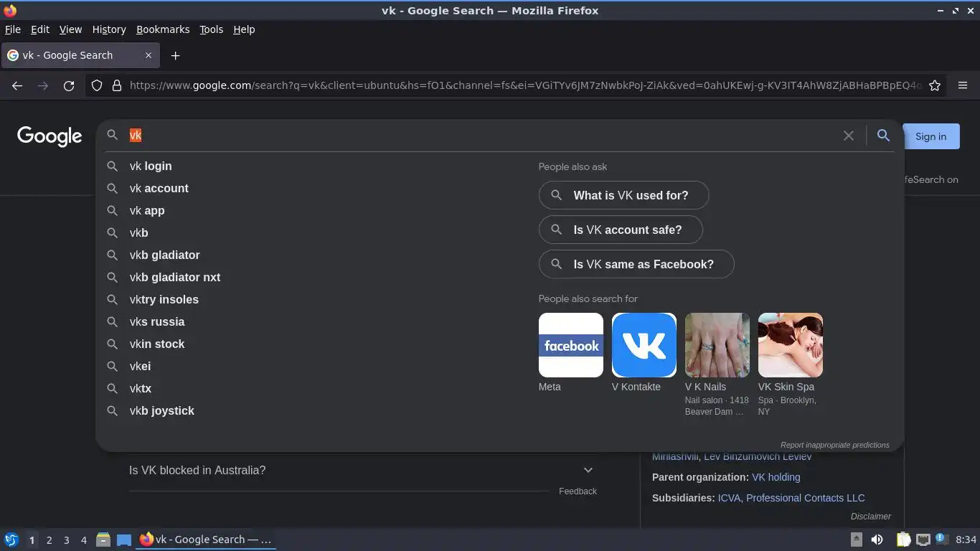
Task: Clear the search box with X icon
Action: coord(849,136)
